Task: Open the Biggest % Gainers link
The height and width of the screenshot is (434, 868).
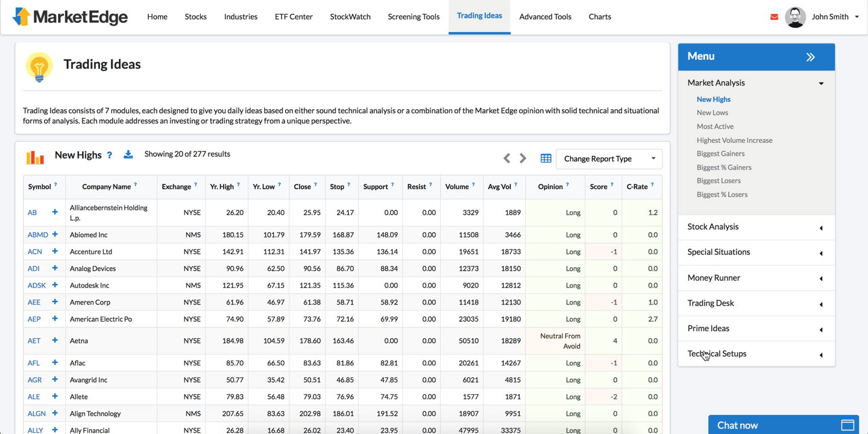Action: pos(724,168)
